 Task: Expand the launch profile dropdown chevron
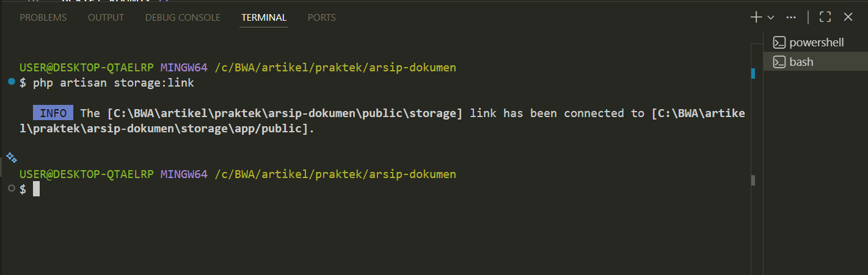click(x=771, y=17)
